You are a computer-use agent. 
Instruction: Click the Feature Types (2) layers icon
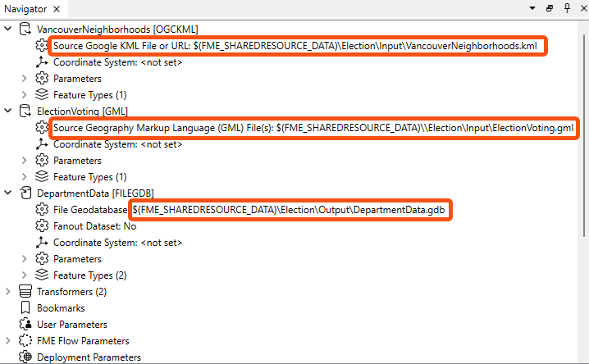pyautogui.click(x=42, y=275)
